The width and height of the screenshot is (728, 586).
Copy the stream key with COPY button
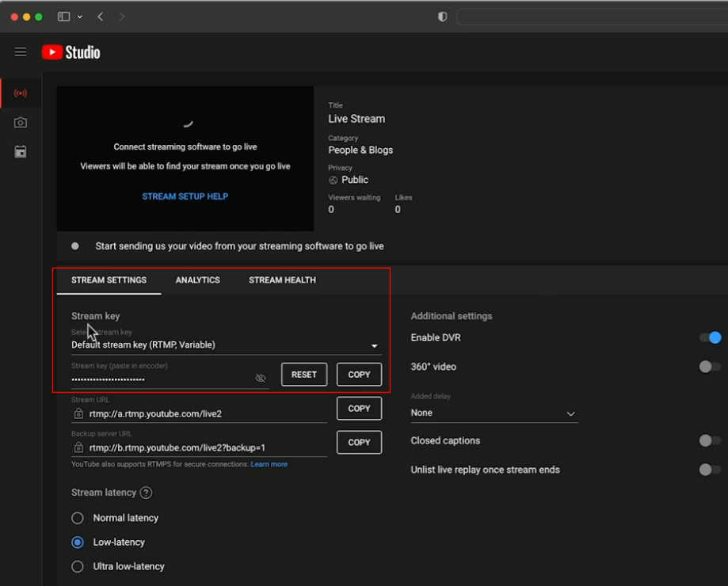(x=359, y=375)
